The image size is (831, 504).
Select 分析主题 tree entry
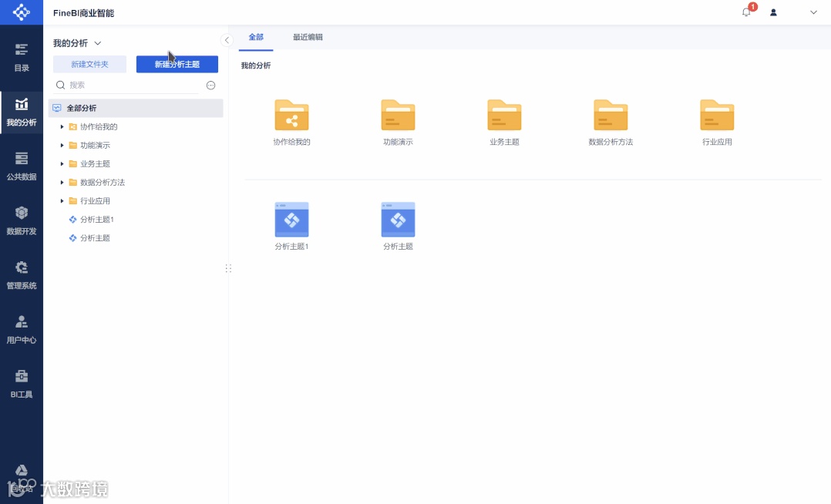(95, 238)
